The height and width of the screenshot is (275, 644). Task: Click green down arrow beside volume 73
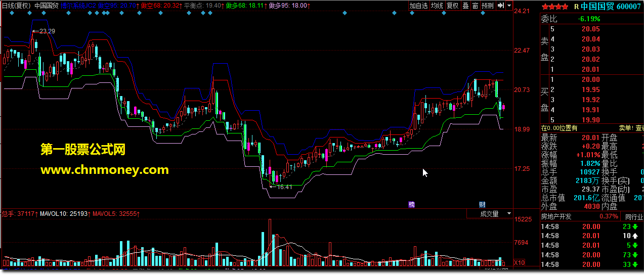pyautogui.click(x=634, y=255)
